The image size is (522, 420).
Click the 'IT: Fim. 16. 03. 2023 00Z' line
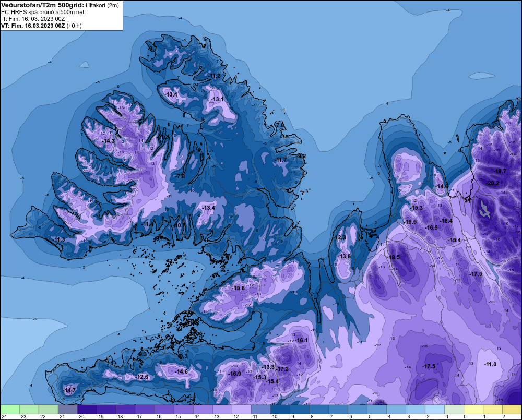click(x=33, y=19)
